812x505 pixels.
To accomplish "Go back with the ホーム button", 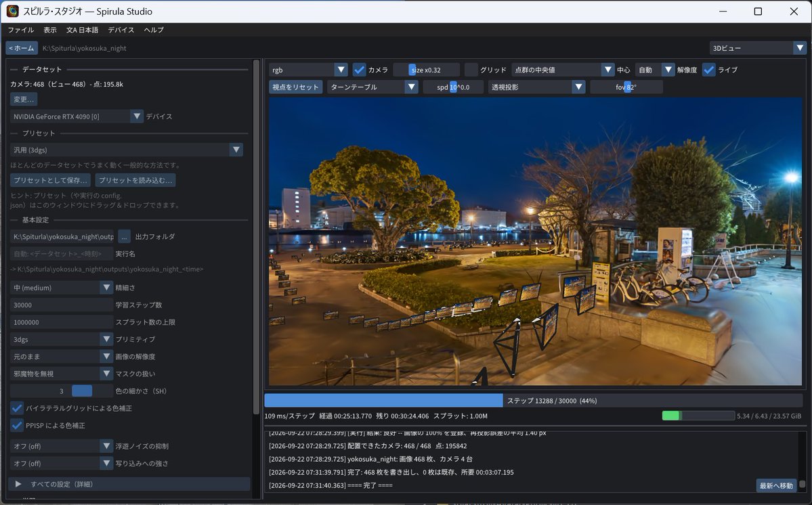I will [x=22, y=48].
